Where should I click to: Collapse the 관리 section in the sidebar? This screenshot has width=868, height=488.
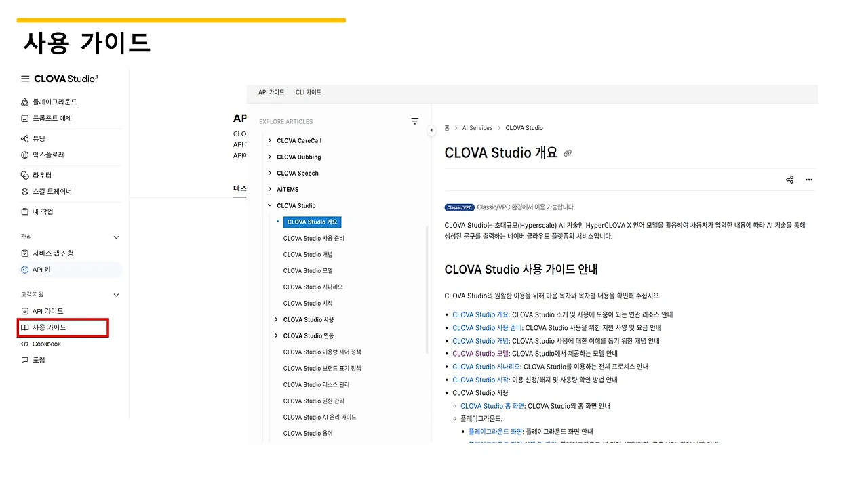coord(116,237)
